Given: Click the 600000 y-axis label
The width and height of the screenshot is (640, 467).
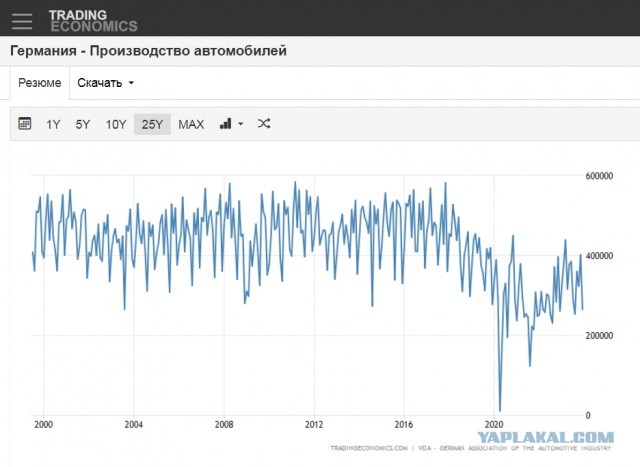Looking at the screenshot, I should click(x=601, y=176).
